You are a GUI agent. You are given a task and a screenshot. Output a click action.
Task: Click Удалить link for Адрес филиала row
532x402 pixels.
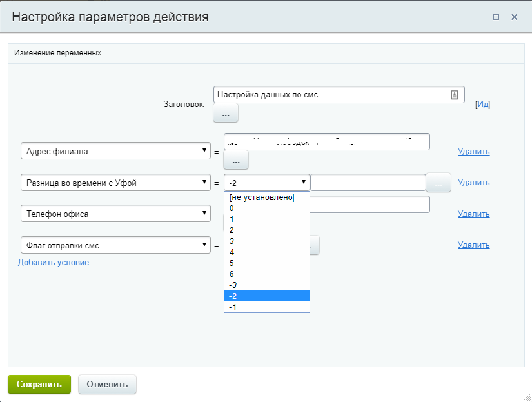[x=473, y=151]
